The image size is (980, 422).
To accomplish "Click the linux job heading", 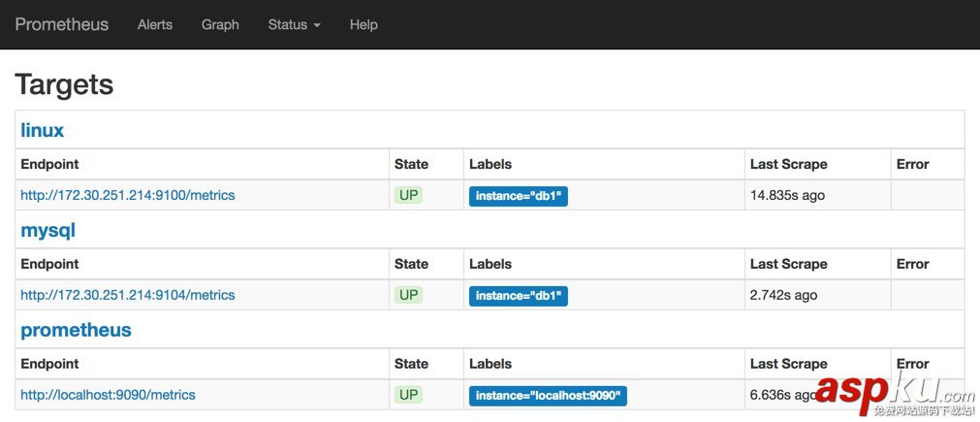I will (x=43, y=130).
